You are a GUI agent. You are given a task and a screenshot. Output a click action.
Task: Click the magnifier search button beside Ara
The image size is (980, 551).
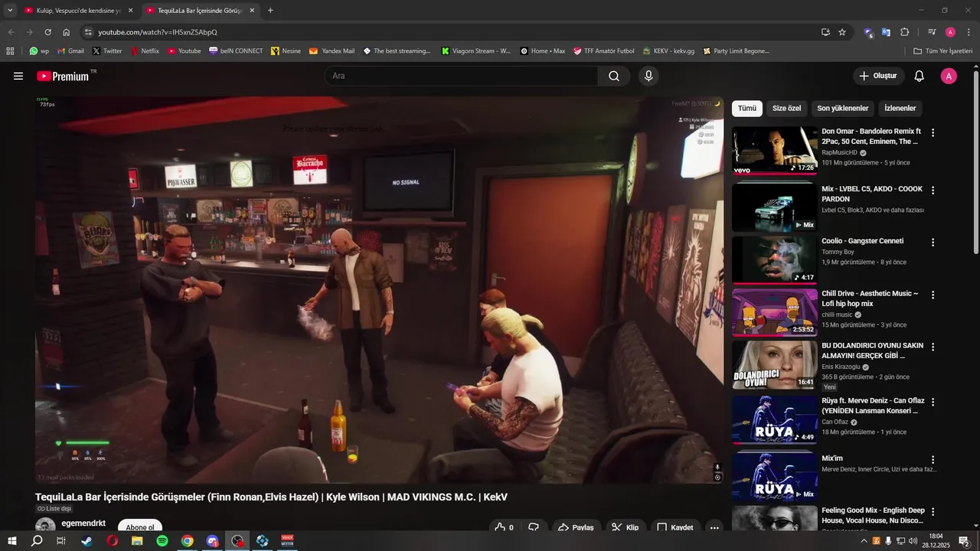click(x=614, y=76)
